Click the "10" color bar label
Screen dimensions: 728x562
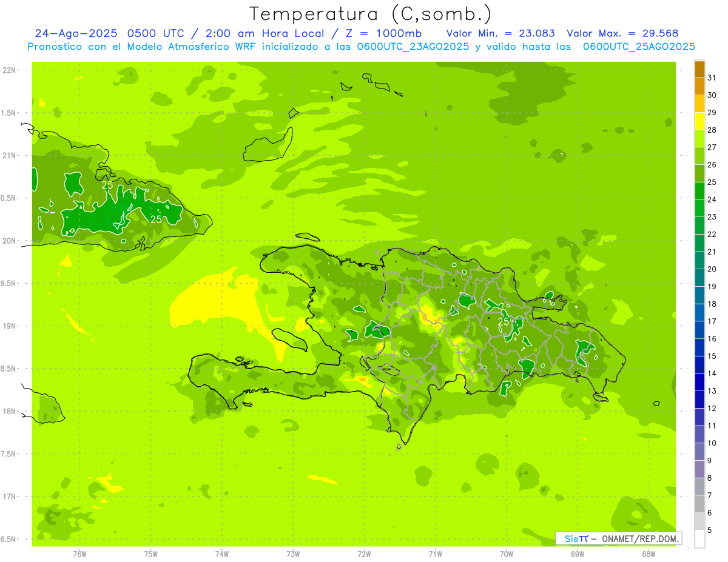(712, 443)
